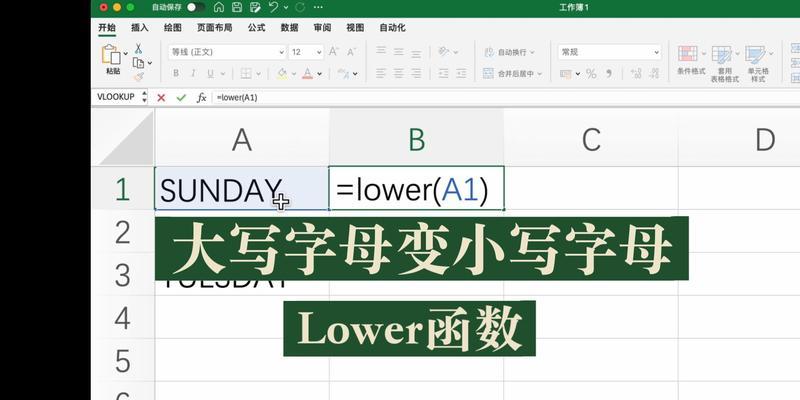Toggle the 自动保存 autosave switch

[195, 7]
